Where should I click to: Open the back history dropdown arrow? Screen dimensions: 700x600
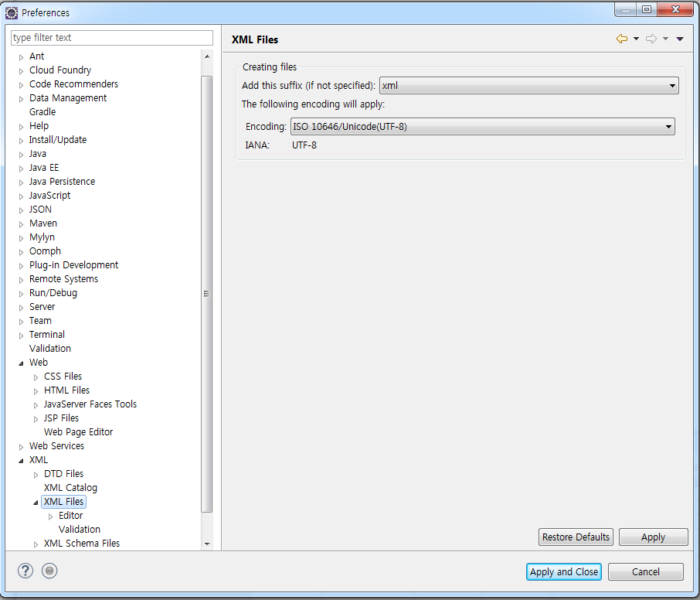click(x=636, y=39)
